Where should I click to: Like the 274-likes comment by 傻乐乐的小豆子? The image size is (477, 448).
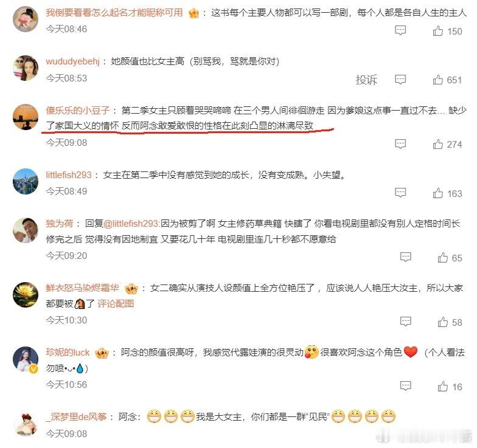click(438, 143)
